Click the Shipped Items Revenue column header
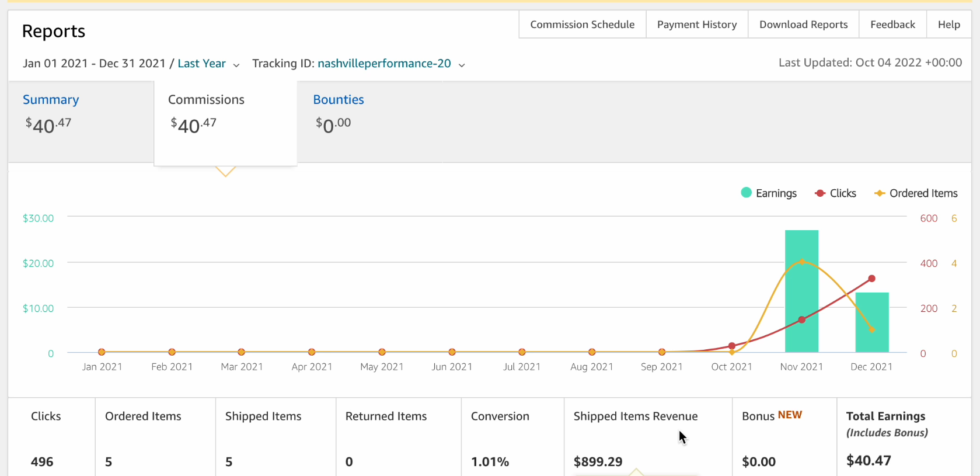 click(636, 416)
